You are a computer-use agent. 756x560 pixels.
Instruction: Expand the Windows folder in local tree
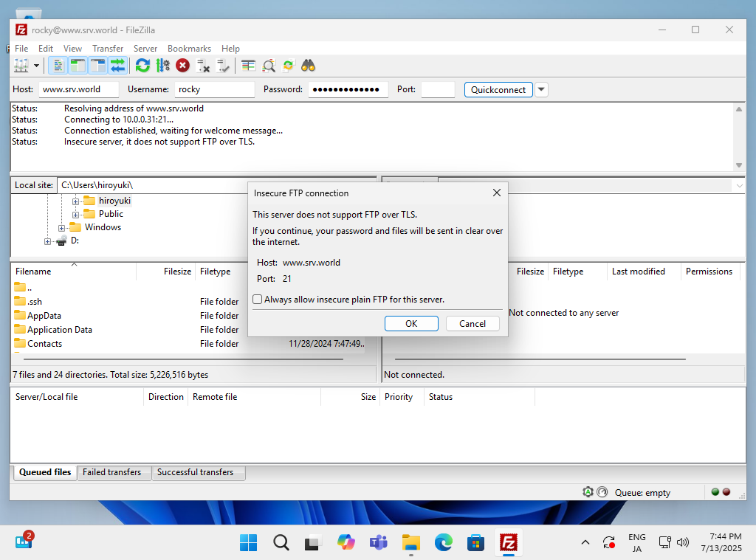[x=61, y=227]
